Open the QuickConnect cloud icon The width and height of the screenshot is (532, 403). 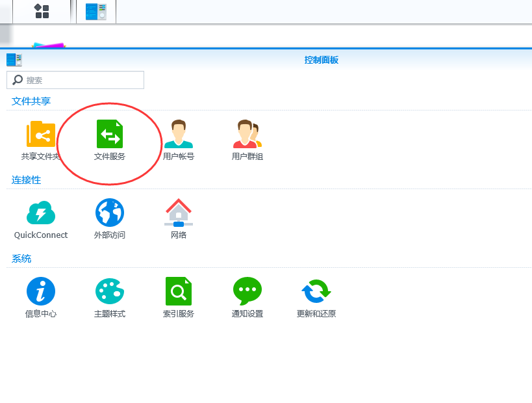point(41,213)
